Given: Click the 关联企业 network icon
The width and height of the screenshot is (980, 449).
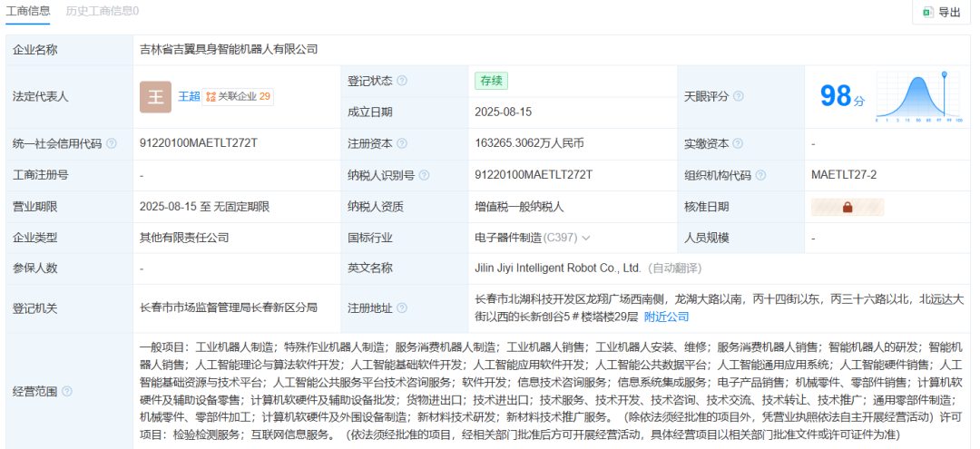Looking at the screenshot, I should pyautogui.click(x=211, y=96).
